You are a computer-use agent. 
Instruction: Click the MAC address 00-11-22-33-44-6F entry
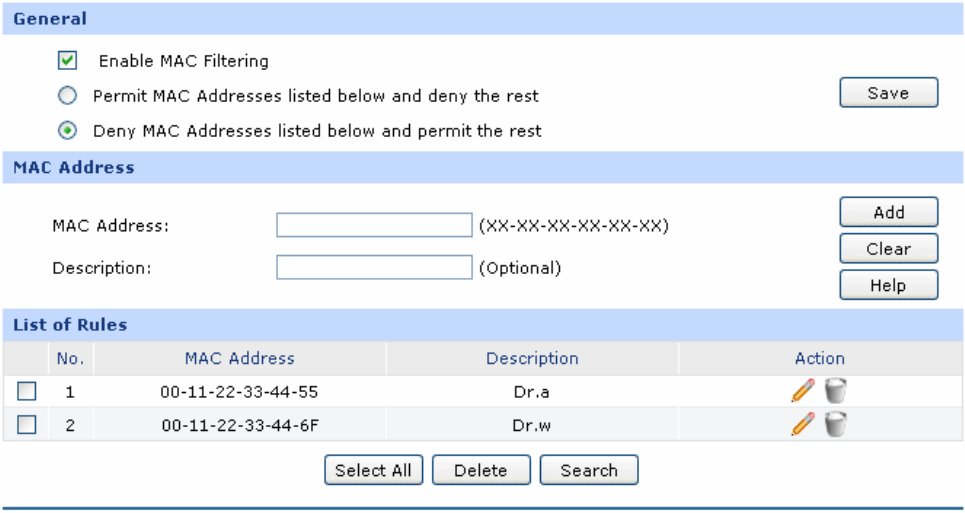coord(240,425)
